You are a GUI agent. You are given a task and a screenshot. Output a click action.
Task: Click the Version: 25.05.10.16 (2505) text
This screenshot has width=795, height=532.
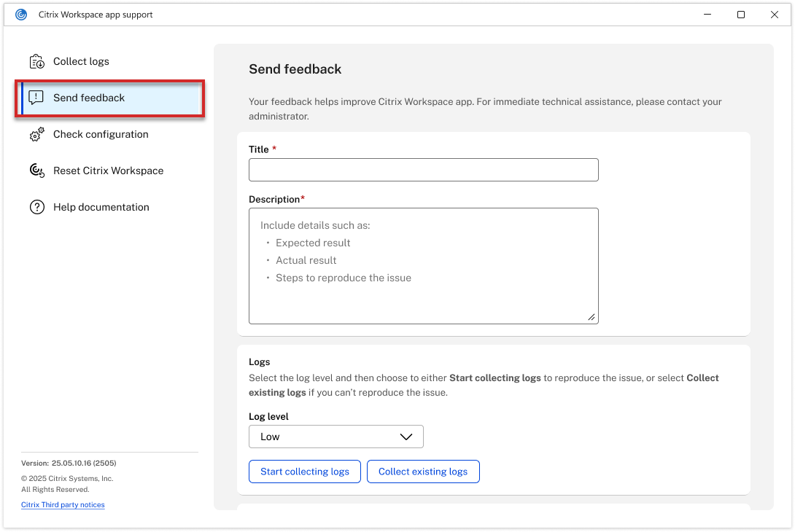[69, 463]
